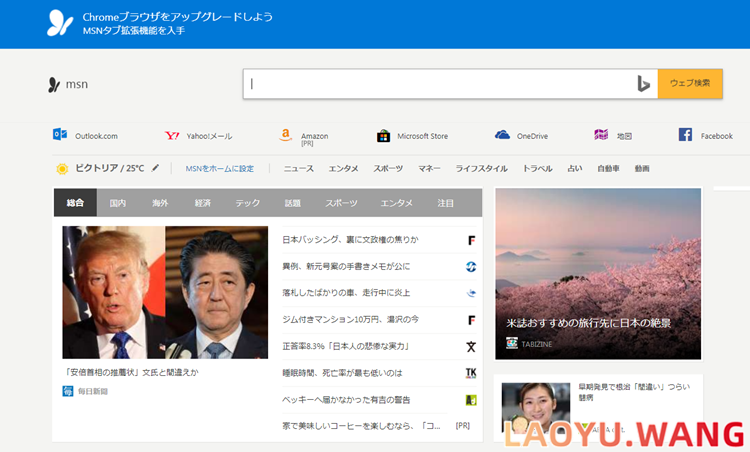This screenshot has height=452, width=750.
Task: Open the Amazon shortcut icon
Action: point(286,135)
